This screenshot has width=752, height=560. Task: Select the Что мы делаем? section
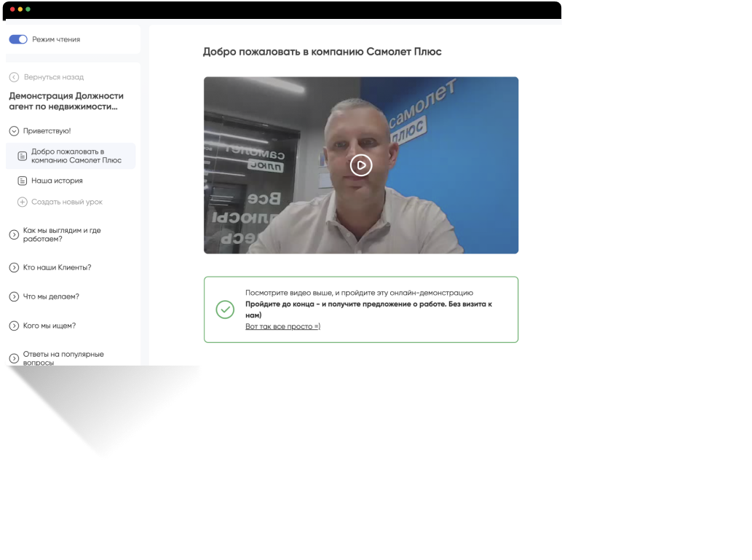(x=51, y=297)
